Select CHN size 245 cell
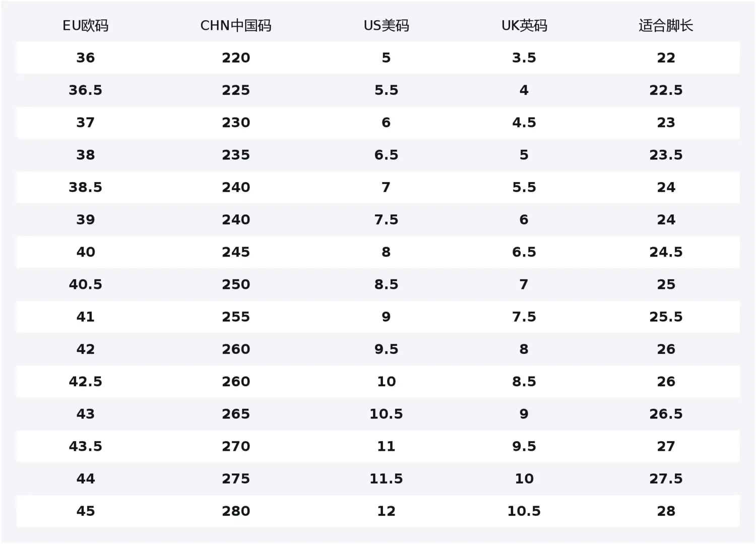 [x=236, y=252]
